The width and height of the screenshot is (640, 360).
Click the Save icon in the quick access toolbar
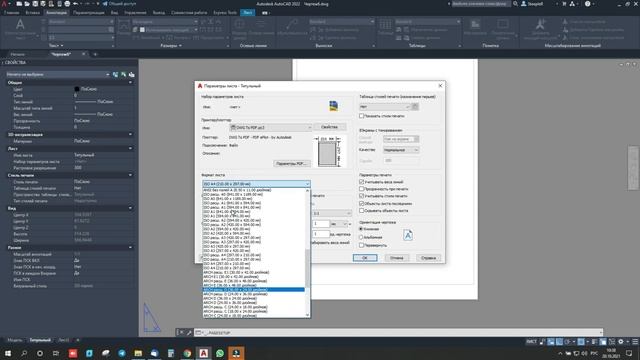pos(35,4)
